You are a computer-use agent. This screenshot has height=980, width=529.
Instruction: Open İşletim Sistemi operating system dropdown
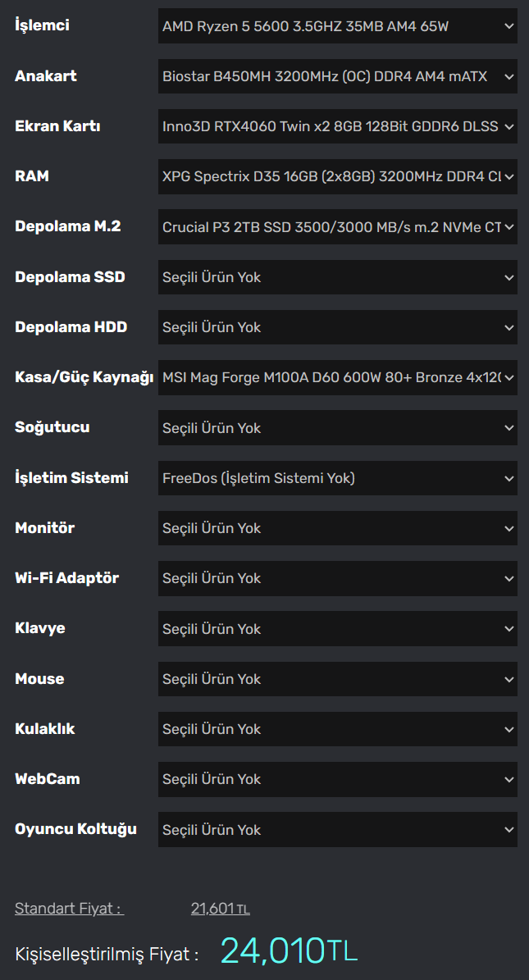[x=338, y=478]
